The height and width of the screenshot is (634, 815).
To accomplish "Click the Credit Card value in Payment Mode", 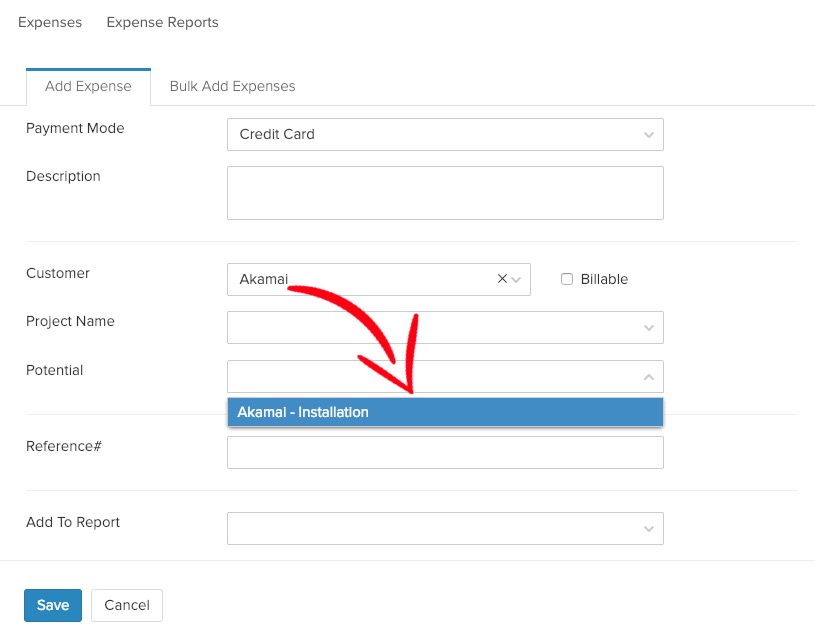I will pyautogui.click(x=277, y=135).
